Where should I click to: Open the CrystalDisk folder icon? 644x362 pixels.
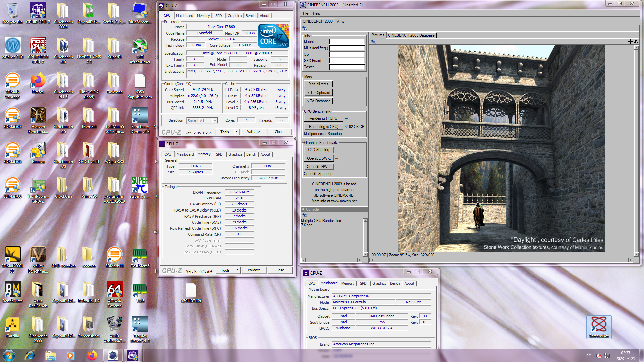[89, 13]
